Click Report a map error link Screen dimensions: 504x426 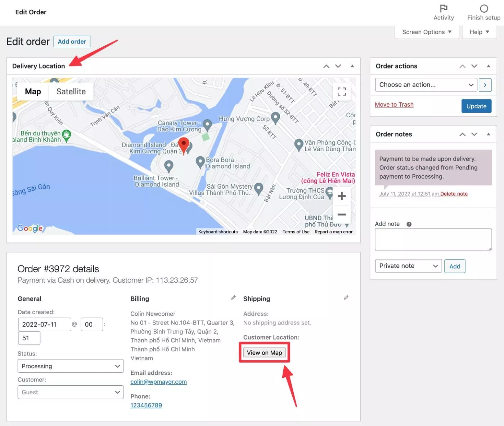pyautogui.click(x=334, y=232)
